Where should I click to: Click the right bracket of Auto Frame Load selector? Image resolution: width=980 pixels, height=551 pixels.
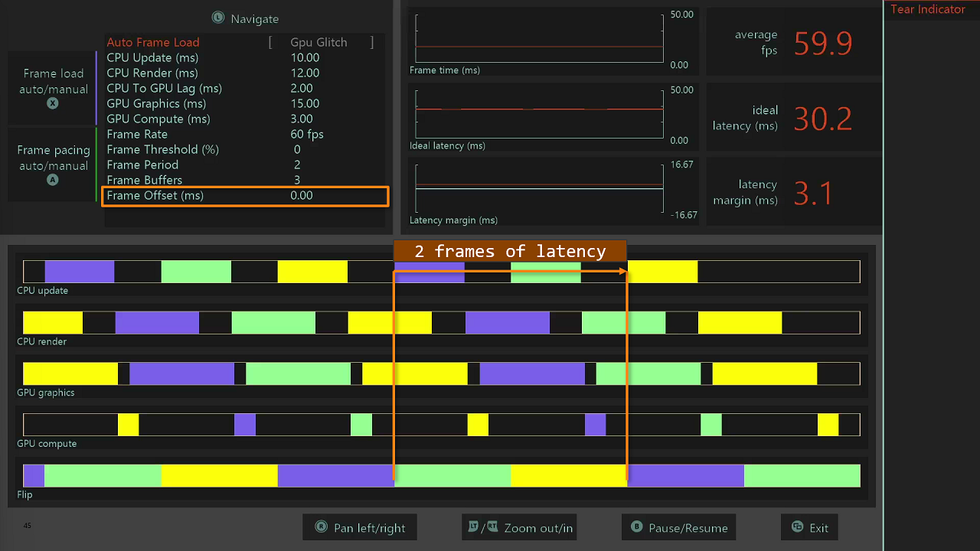point(372,42)
